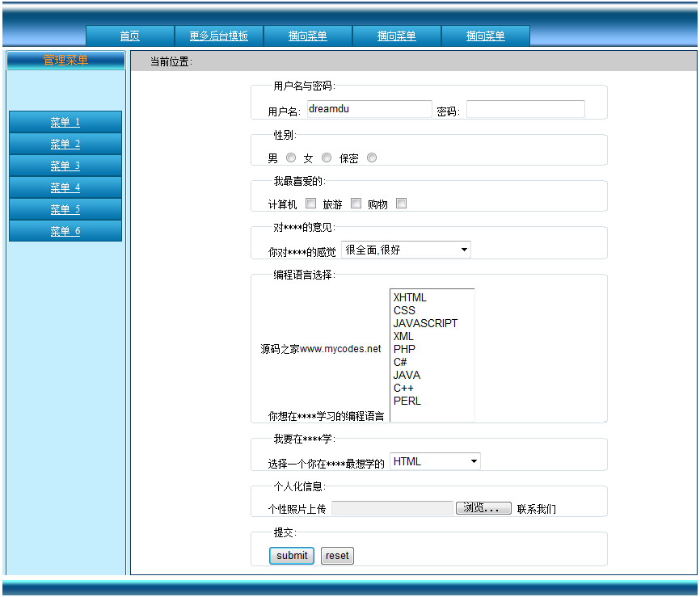The height and width of the screenshot is (597, 700).
Task: Focus the 用户名 input containing dreamdu
Action: pos(369,109)
